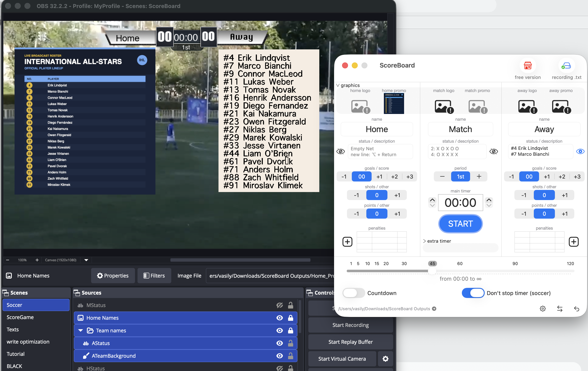588x371 pixels.
Task: Show the match status description eye
Action: click(494, 151)
